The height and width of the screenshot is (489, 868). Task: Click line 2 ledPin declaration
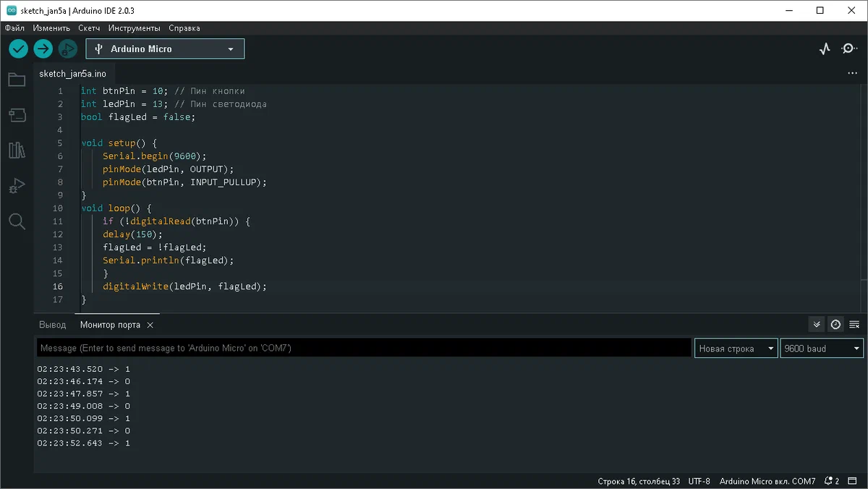tap(174, 104)
